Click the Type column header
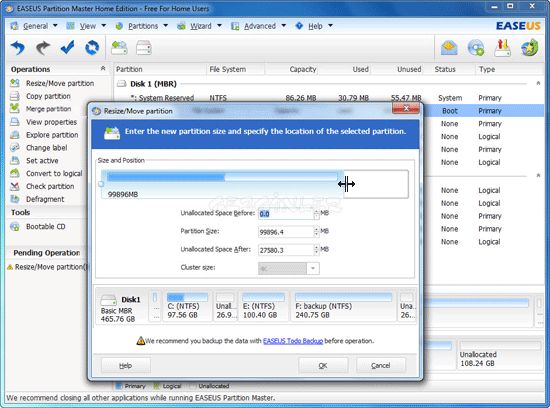 point(487,69)
